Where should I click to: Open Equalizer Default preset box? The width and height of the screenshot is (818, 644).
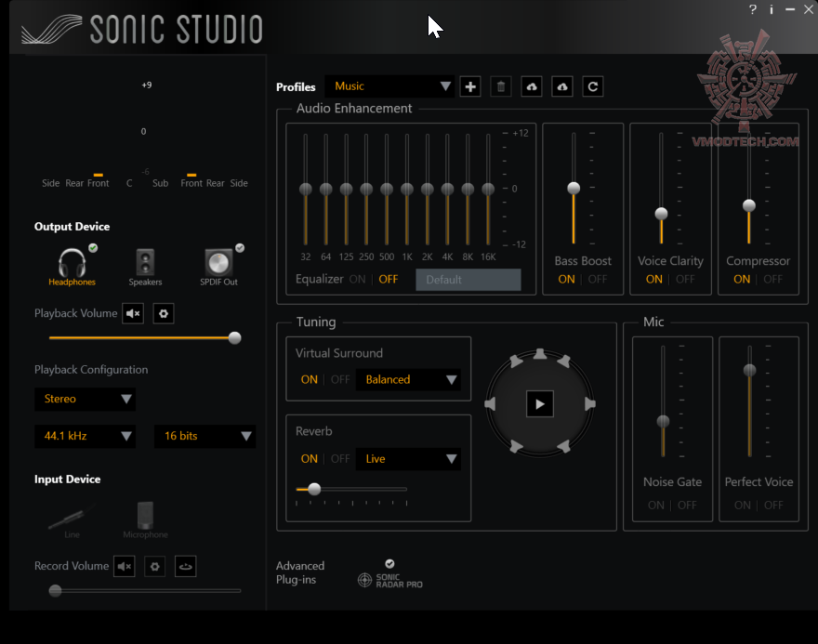pyautogui.click(x=468, y=280)
